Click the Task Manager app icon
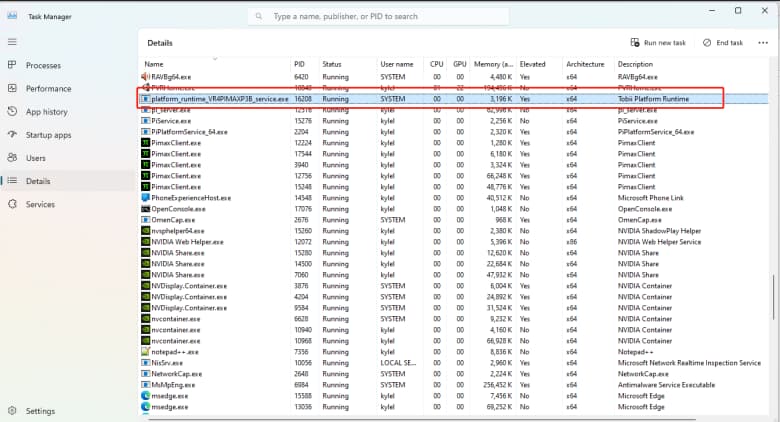The width and height of the screenshot is (780, 422). 12,16
